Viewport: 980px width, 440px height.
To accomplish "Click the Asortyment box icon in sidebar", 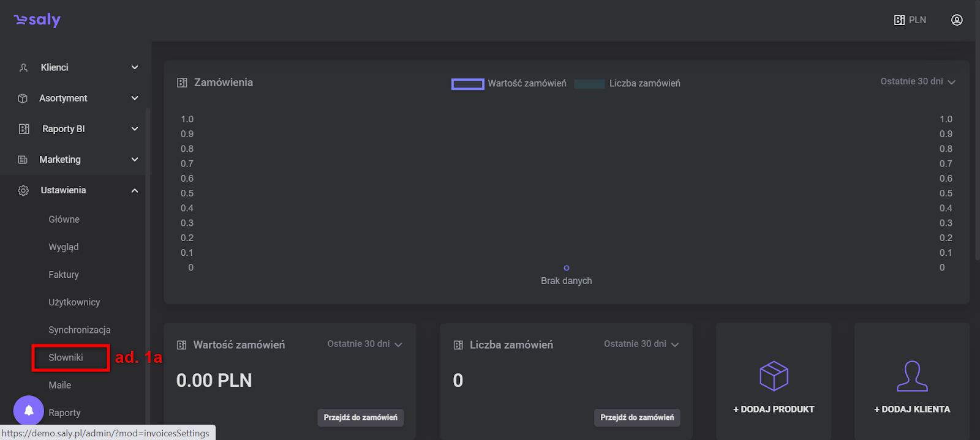I will pos(23,99).
